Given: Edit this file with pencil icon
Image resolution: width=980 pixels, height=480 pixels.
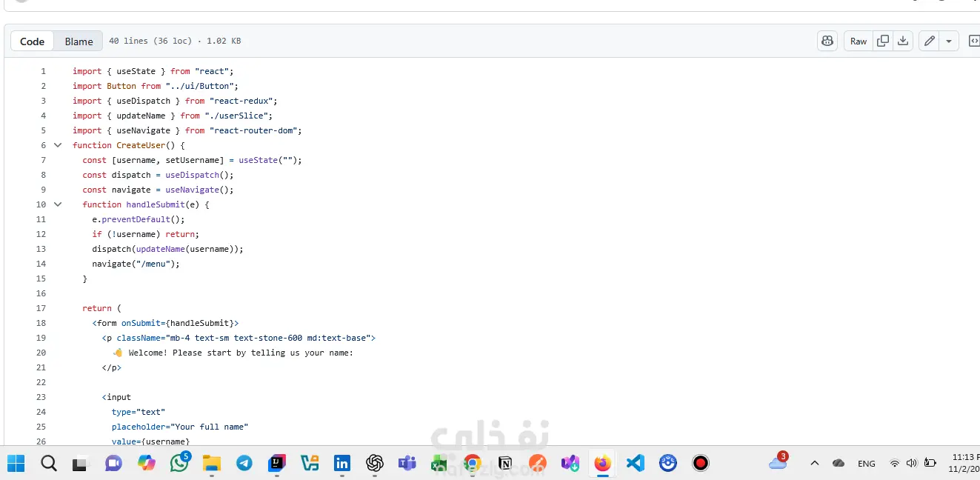Looking at the screenshot, I should (929, 41).
